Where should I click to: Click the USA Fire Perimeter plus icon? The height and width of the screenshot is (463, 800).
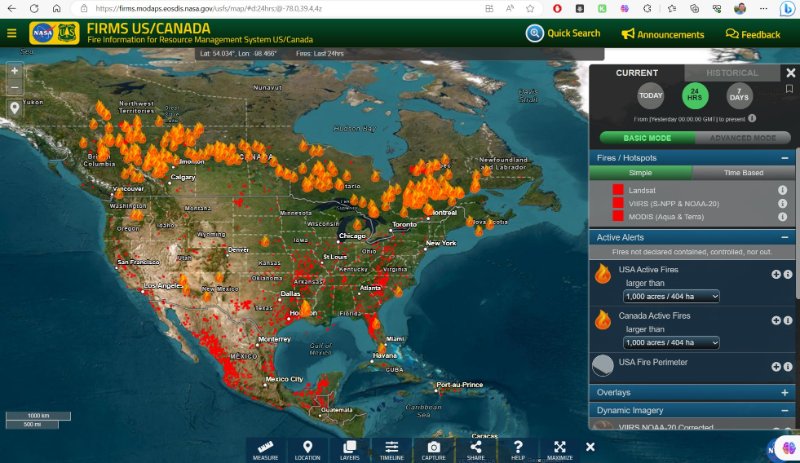(776, 367)
